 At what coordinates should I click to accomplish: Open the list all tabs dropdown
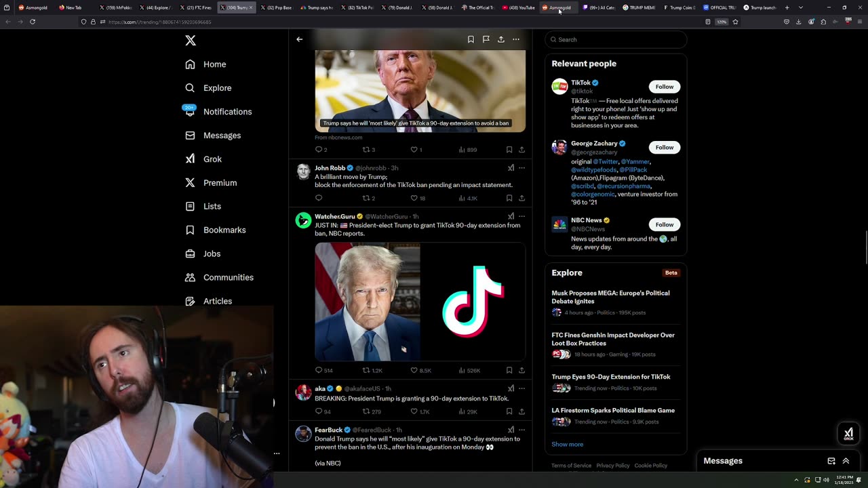(x=801, y=7)
